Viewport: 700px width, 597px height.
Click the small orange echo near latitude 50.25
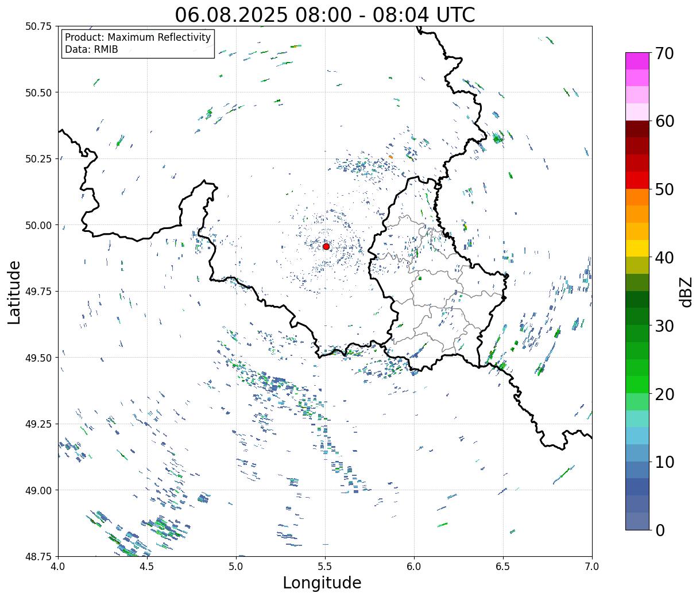click(390, 157)
